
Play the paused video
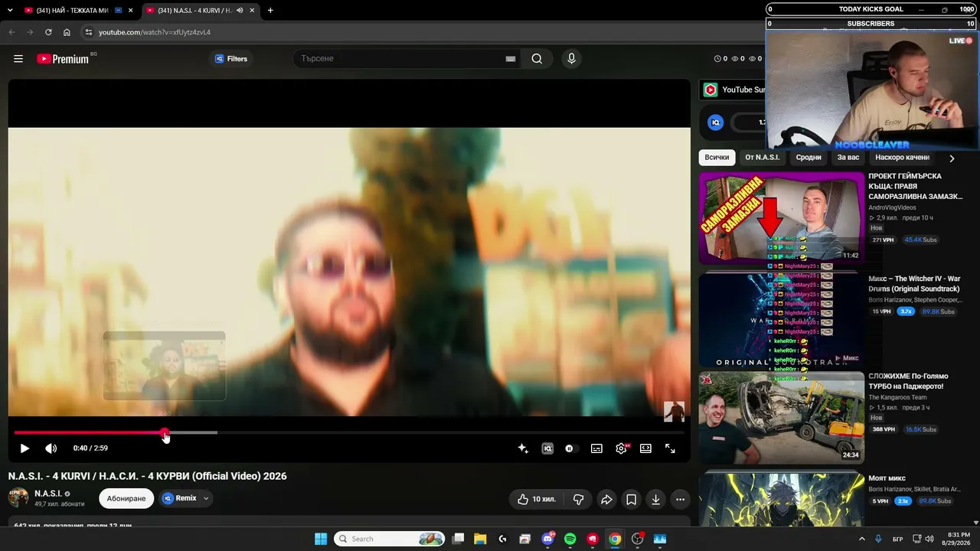[24, 448]
